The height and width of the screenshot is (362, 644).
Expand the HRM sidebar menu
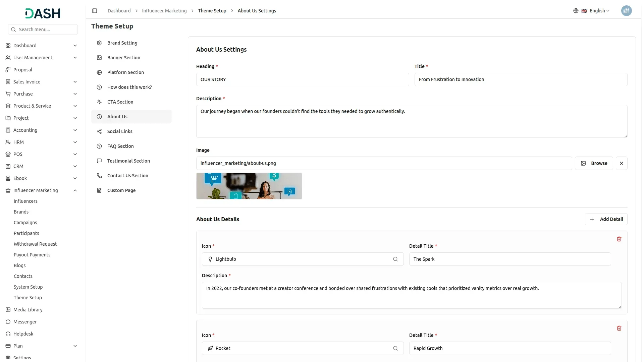[75, 142]
